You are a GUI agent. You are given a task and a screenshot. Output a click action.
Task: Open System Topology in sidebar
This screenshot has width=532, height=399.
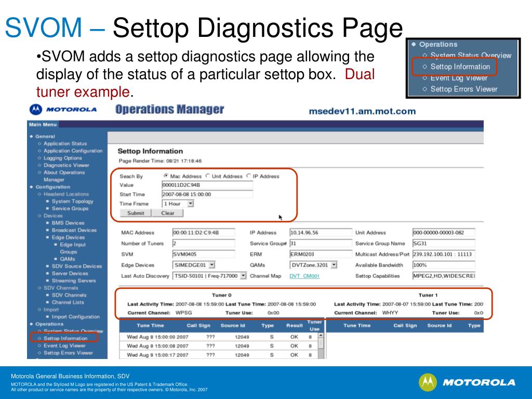tap(73, 201)
